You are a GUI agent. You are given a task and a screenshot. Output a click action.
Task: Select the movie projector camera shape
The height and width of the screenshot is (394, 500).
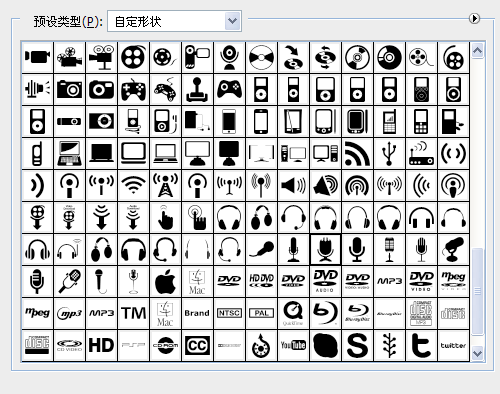(69, 57)
